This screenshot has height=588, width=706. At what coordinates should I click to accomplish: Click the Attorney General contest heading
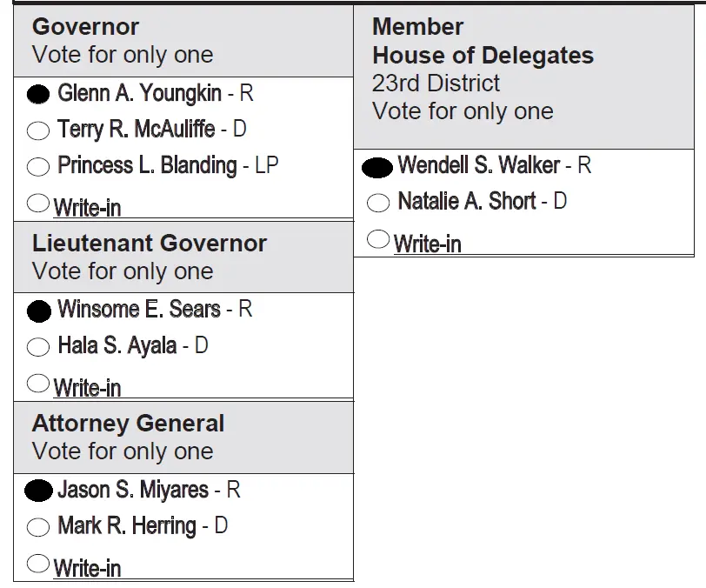(x=128, y=424)
